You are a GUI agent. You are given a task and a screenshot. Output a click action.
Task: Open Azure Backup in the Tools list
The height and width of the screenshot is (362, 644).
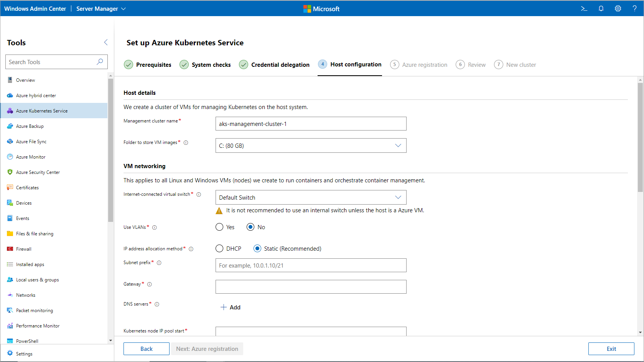click(x=30, y=126)
